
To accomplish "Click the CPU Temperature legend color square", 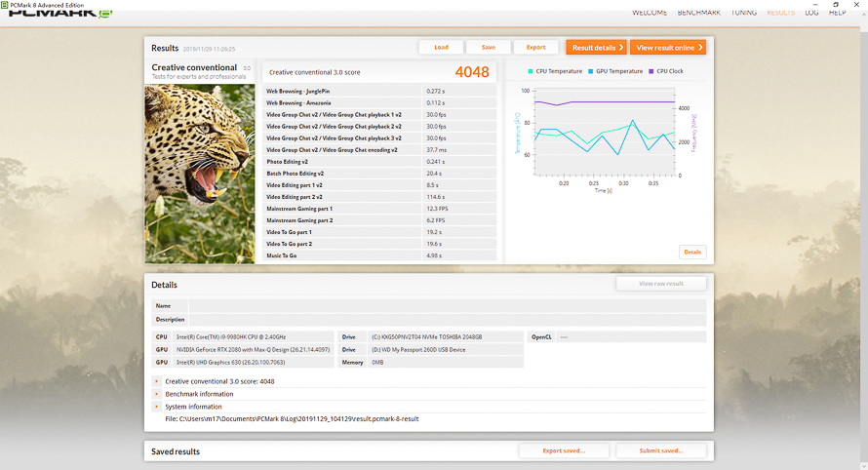I will (x=531, y=71).
